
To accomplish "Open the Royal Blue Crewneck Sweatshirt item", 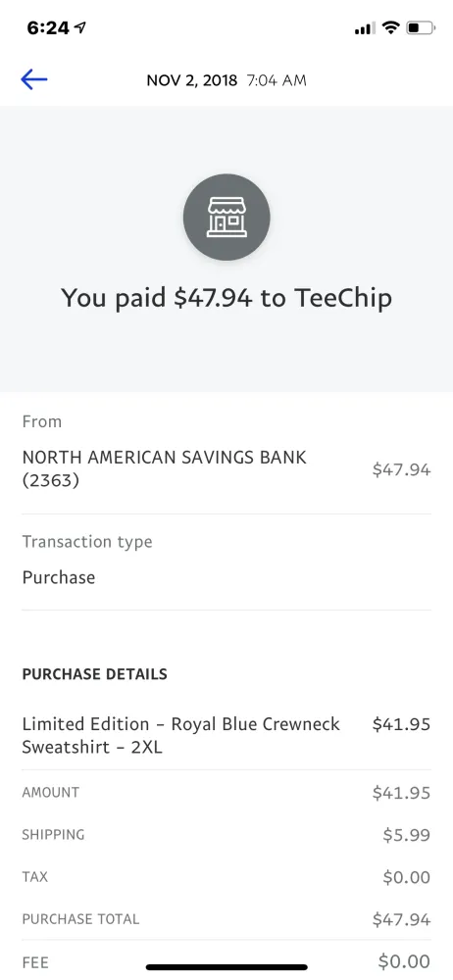I will (181, 736).
